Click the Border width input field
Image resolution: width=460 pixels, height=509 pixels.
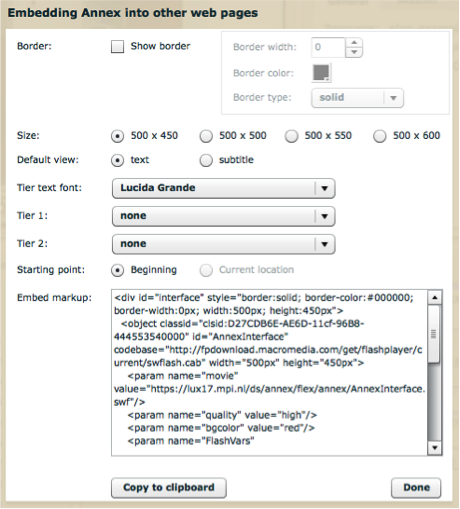(x=328, y=47)
